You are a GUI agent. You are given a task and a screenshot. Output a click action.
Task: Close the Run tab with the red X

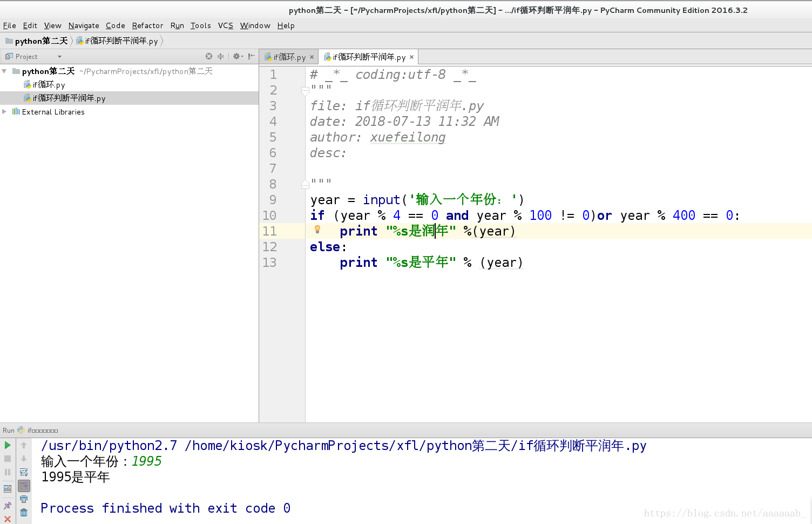click(x=8, y=519)
